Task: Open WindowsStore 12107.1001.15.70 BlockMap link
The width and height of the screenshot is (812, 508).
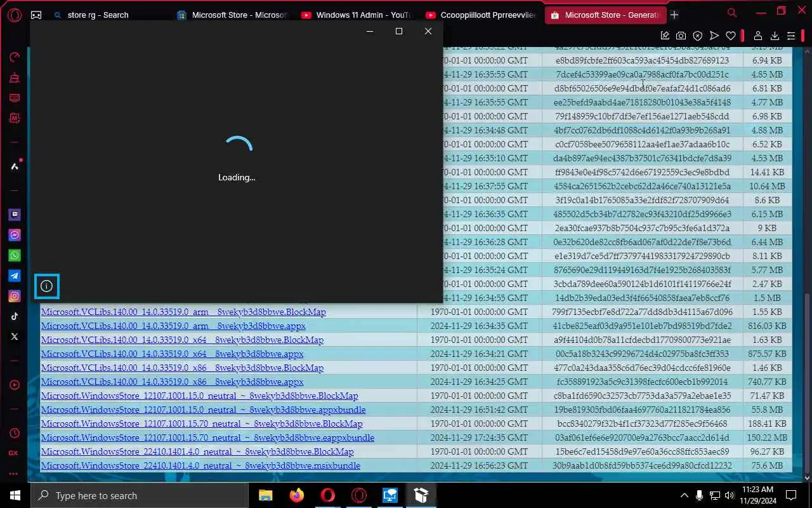Action: pos(202,424)
